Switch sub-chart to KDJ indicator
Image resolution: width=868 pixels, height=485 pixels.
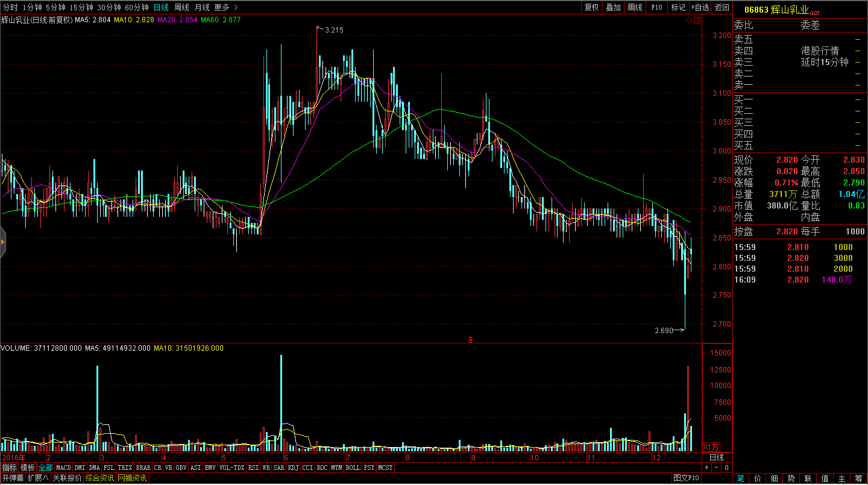tap(294, 468)
